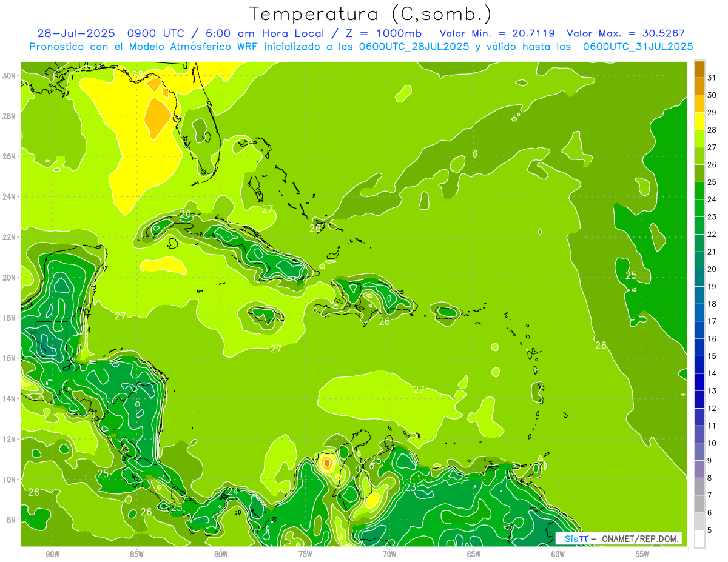Click the '25' contour label near 55W

[631, 275]
